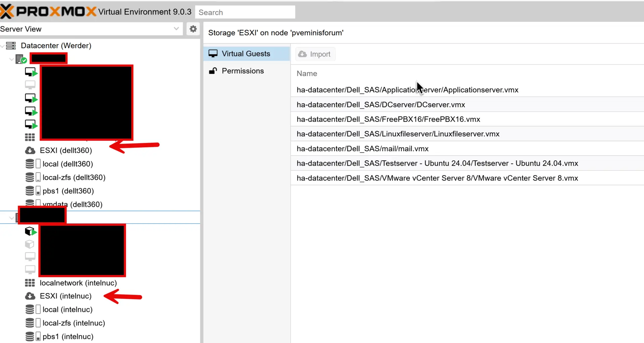Select local-zfs (intelnuc) storage
The image size is (644, 343).
point(74,323)
